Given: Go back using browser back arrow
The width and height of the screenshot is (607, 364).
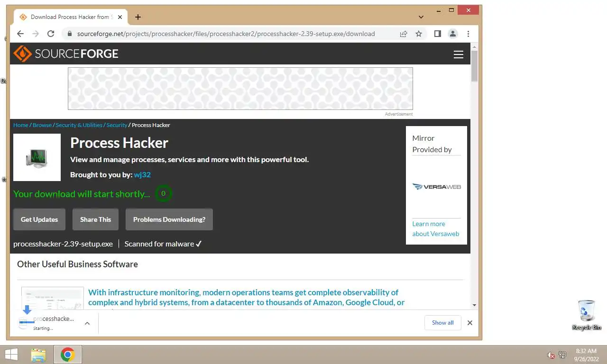Looking at the screenshot, I should 20,34.
